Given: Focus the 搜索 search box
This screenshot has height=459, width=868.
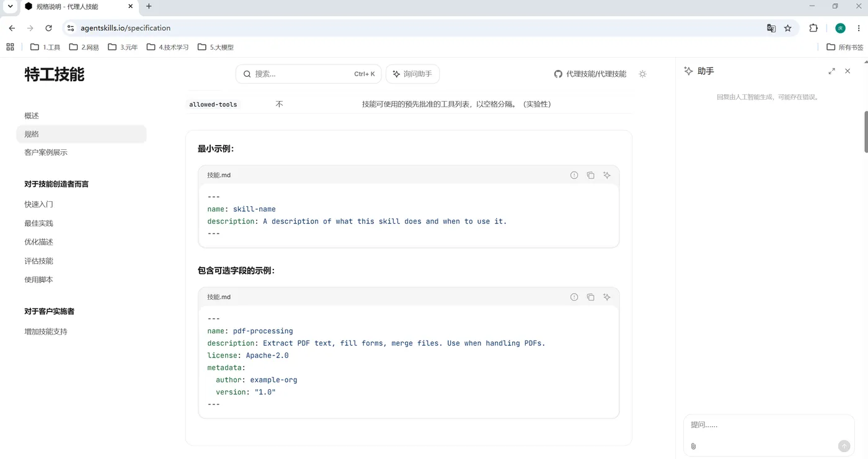Looking at the screenshot, I should coord(308,74).
